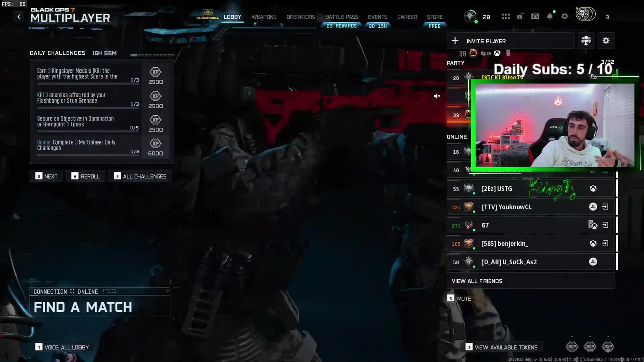This screenshot has width=644, height=362.
Task: Click Find a Match
Action: coord(100,307)
